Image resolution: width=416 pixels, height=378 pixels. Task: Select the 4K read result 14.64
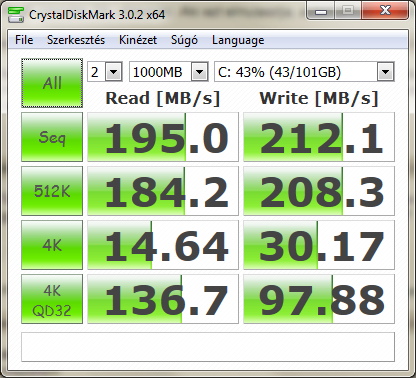point(163,245)
